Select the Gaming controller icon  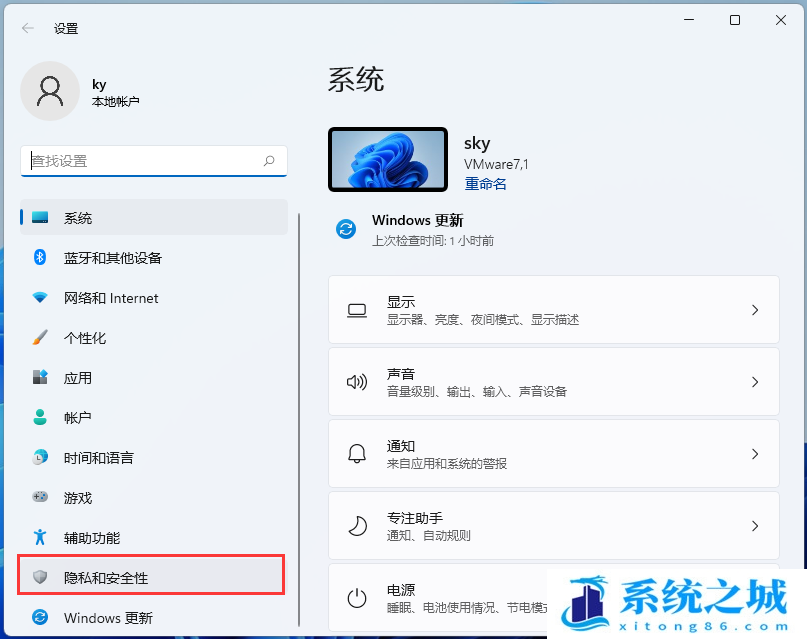coord(40,498)
